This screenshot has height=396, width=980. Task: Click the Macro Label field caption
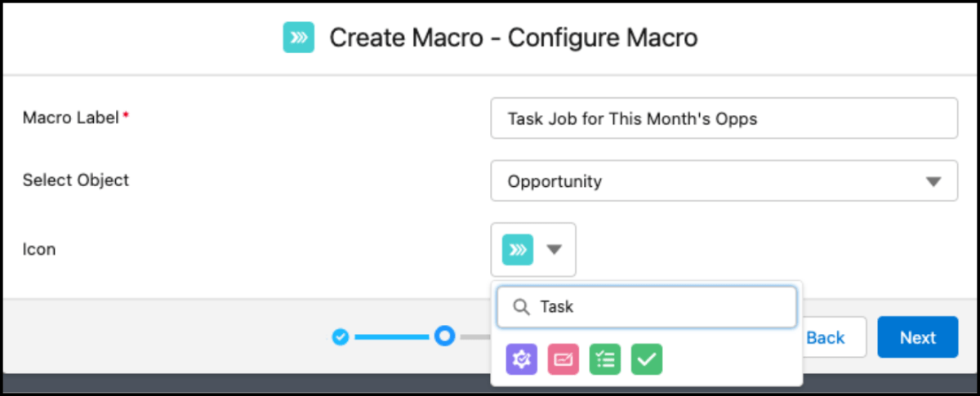[x=72, y=117]
